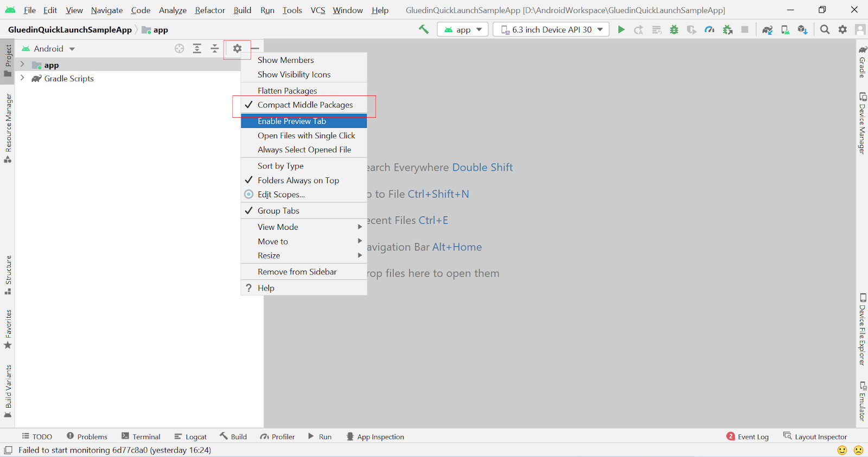Open the Build Variants side tab
This screenshot has height=457, width=868.
[8, 391]
